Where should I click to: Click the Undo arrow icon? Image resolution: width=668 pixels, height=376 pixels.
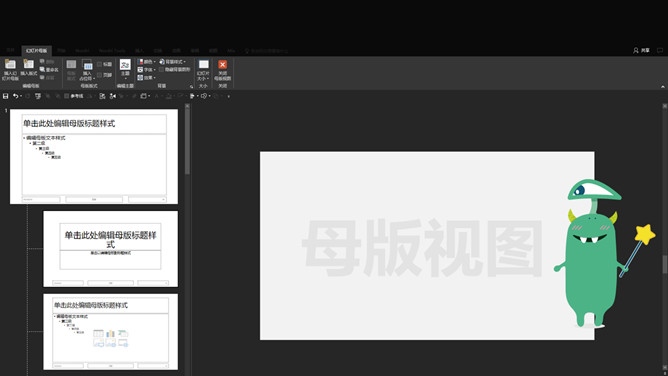coord(16,96)
